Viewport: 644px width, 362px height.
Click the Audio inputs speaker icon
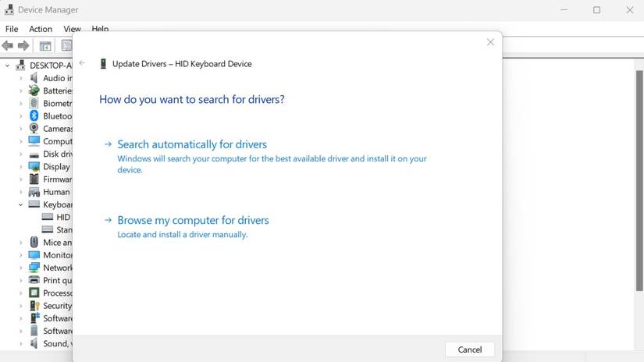click(34, 78)
